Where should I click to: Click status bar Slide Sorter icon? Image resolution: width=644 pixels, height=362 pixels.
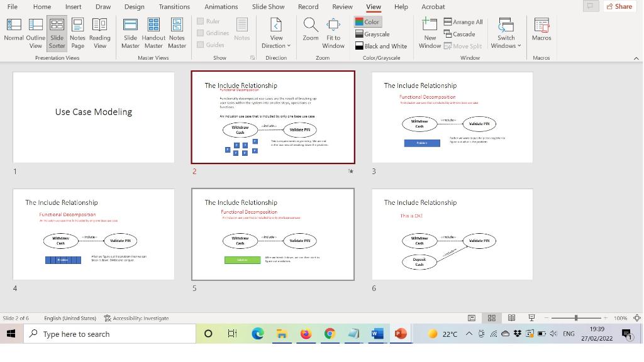coord(492,318)
